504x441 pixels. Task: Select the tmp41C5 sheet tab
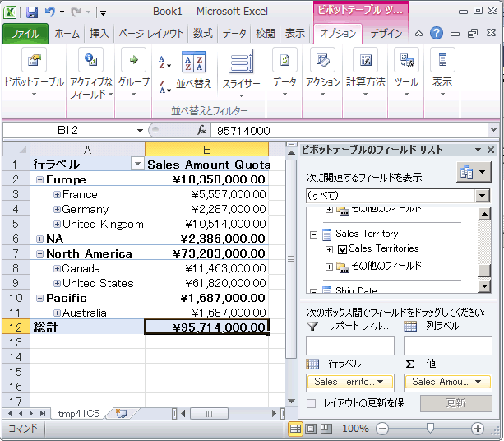tap(79, 413)
